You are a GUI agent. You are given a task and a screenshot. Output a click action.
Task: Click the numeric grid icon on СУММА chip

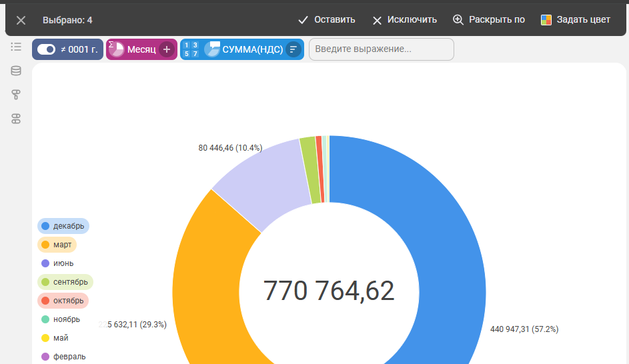[191, 49]
